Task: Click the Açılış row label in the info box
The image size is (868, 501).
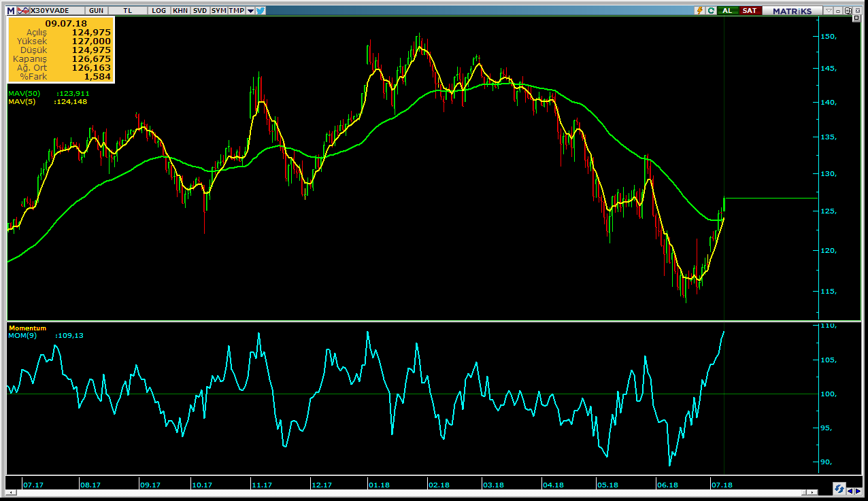Action: coord(36,33)
